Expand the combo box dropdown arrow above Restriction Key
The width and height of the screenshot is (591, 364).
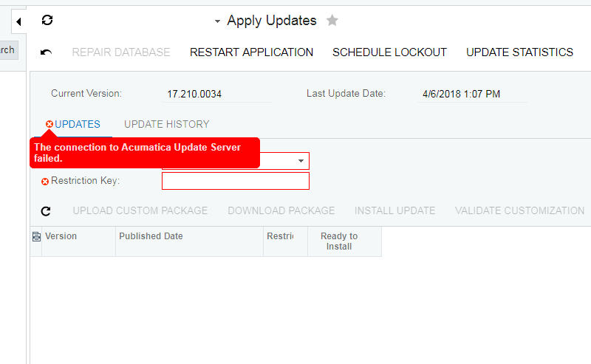coord(301,161)
